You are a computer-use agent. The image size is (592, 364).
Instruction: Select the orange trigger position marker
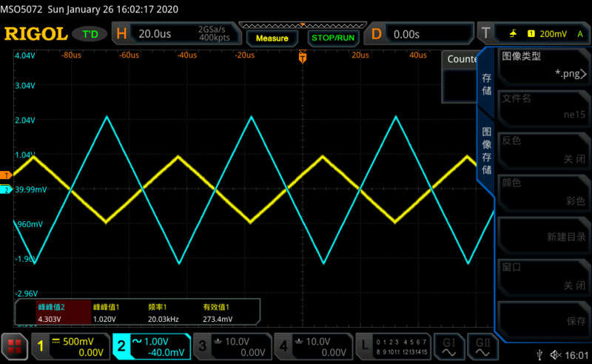[x=302, y=56]
